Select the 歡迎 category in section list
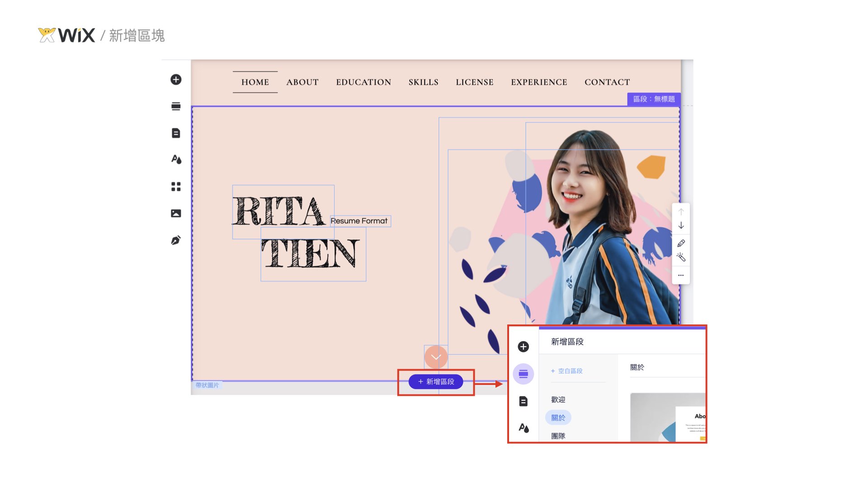Viewport: 868px width, 488px height. coord(558,399)
